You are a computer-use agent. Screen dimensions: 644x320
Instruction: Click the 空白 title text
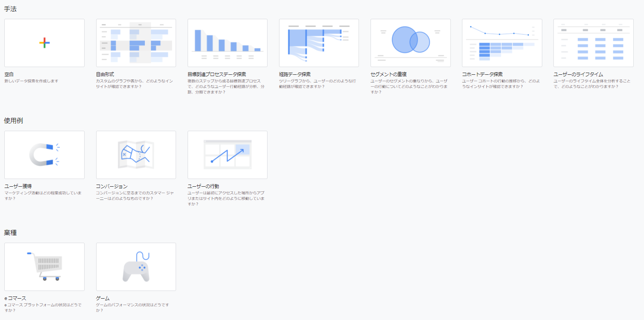9,74
